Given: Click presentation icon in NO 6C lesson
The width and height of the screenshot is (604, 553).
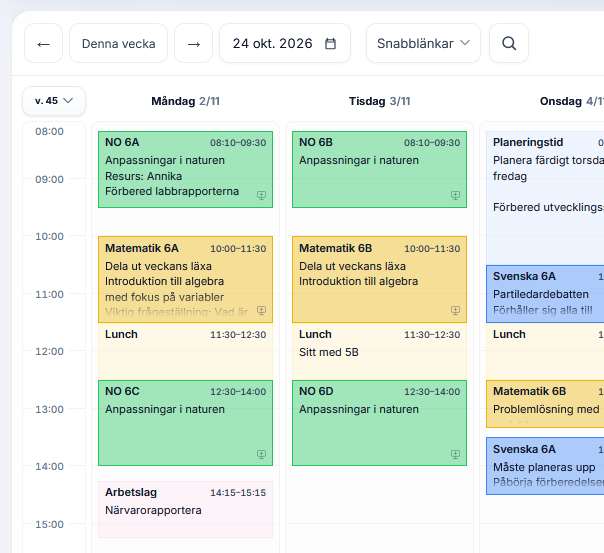Looking at the screenshot, I should [x=262, y=454].
